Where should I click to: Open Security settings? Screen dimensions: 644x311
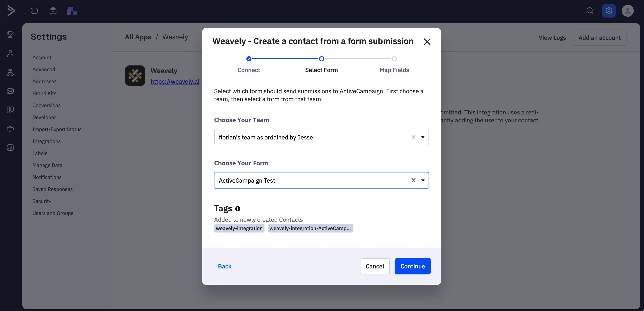(42, 201)
